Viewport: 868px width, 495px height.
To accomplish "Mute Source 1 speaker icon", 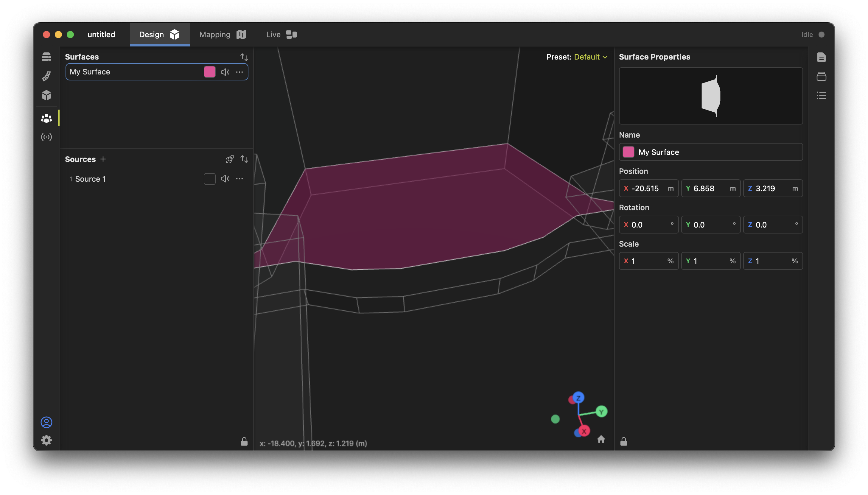I will [x=225, y=179].
